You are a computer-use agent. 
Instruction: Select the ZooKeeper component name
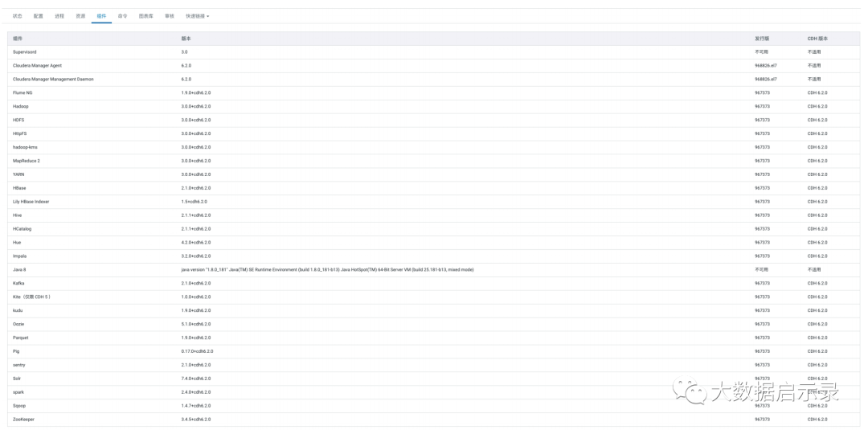coord(23,420)
